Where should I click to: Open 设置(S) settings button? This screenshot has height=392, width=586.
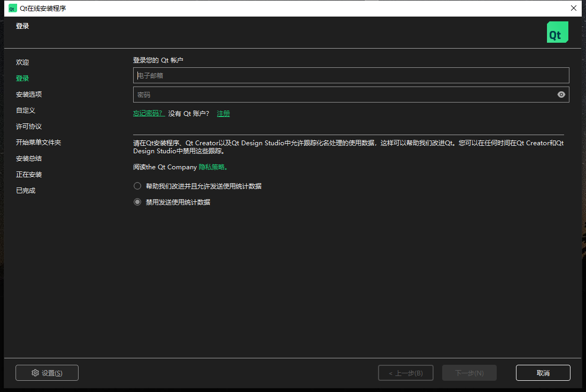pyautogui.click(x=47, y=373)
